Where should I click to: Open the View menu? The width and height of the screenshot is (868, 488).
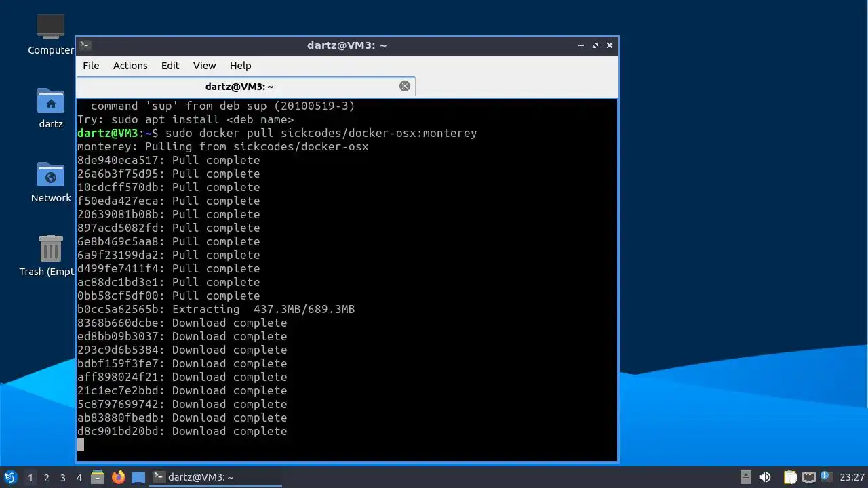pos(204,66)
